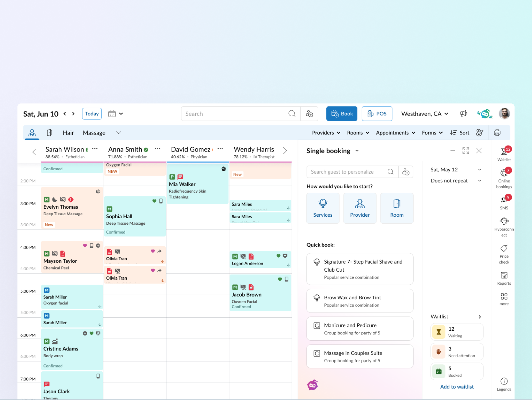Quick book Brow Wax and Brow Tint
This screenshot has width=532, height=400.
(360, 301)
